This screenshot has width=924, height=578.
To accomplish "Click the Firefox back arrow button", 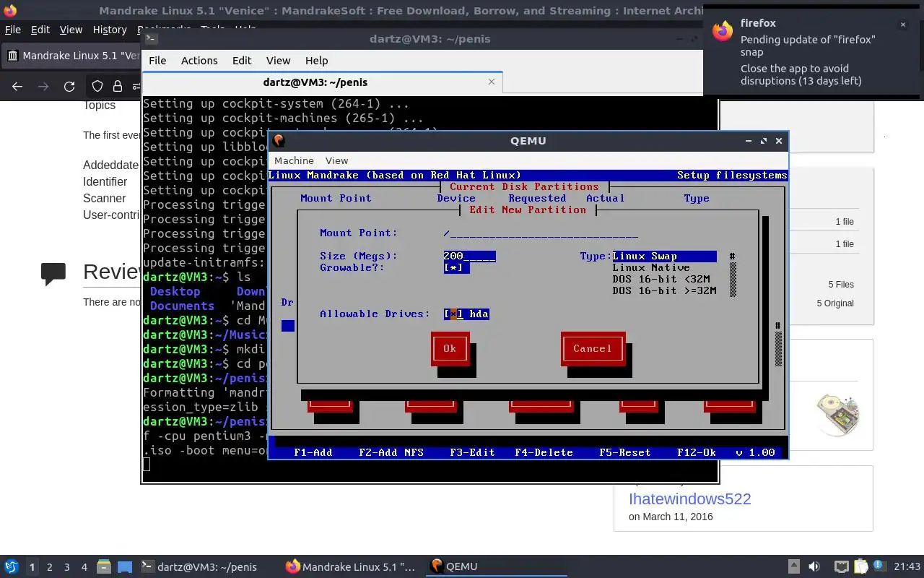I will pos(17,87).
